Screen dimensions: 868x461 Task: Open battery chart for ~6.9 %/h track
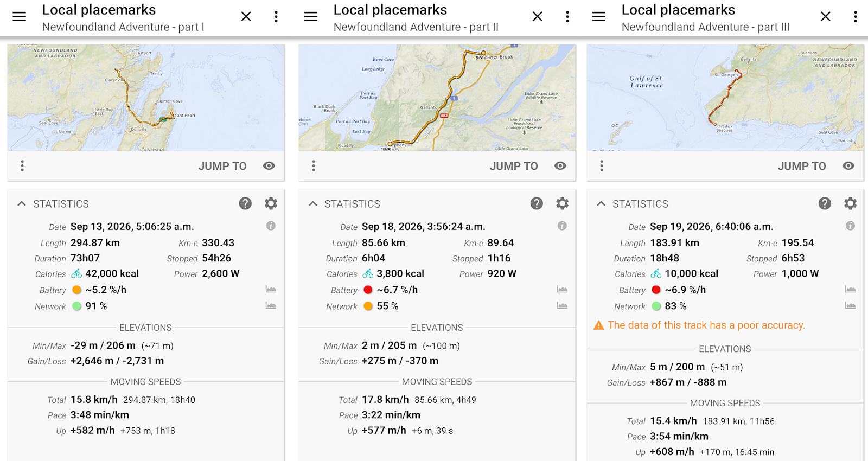pos(850,290)
